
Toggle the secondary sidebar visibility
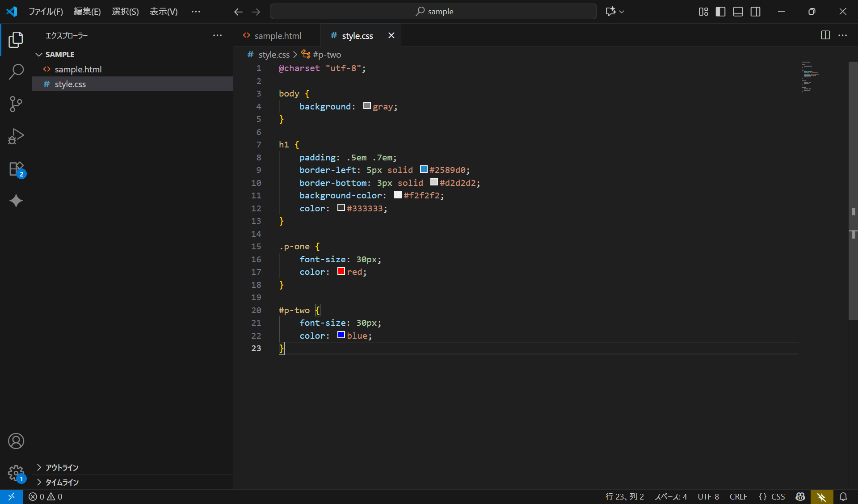(x=755, y=12)
